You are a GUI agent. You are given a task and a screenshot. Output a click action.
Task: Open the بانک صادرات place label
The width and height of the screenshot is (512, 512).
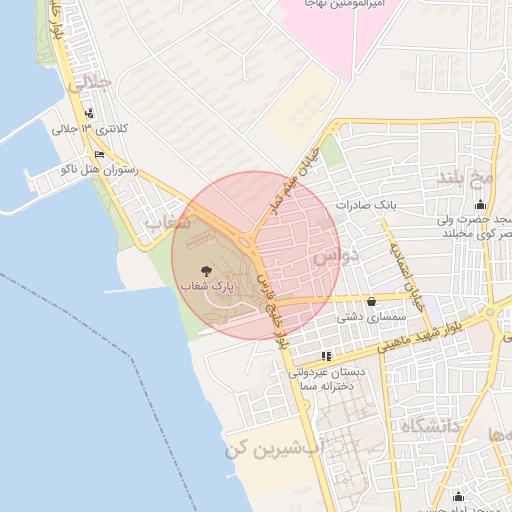[x=366, y=205]
